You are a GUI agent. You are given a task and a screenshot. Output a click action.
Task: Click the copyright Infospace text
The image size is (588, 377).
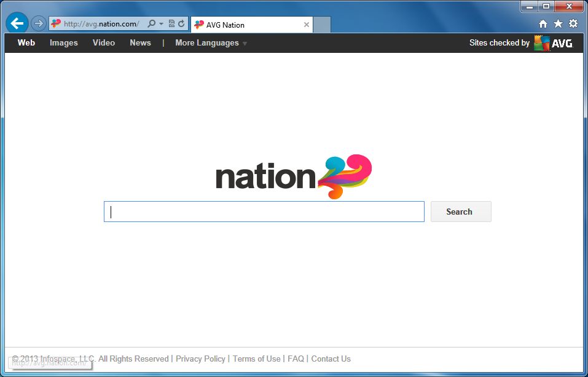(x=90, y=359)
